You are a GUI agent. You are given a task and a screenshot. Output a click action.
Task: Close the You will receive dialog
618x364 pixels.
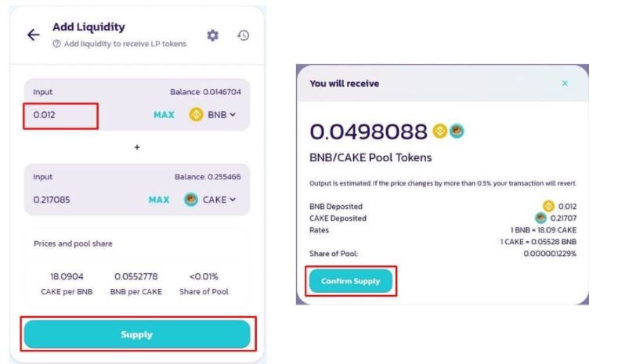click(565, 84)
